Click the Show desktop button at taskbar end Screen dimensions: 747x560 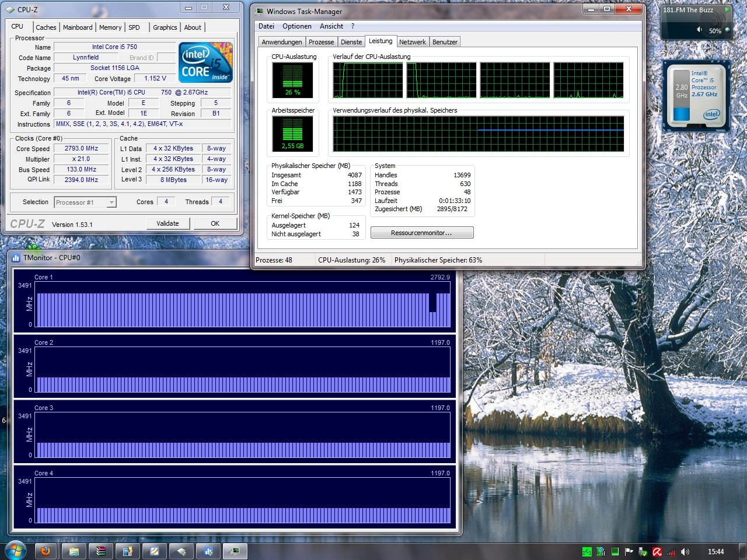[742, 551]
